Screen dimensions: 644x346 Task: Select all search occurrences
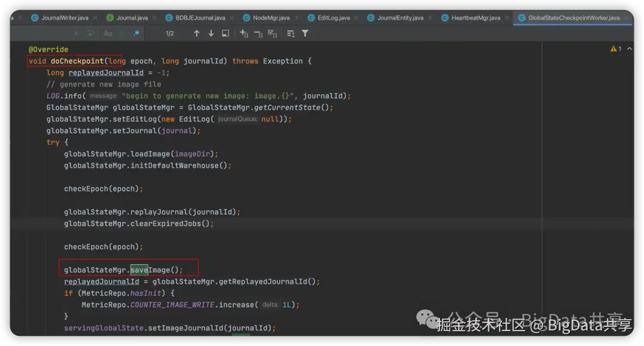[x=273, y=33]
